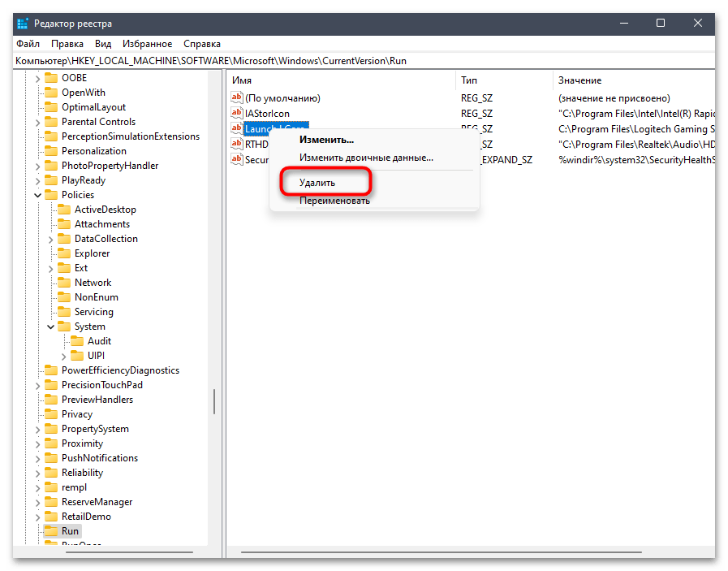Collapse the Policies tree node
The image size is (728, 571).
[37, 195]
